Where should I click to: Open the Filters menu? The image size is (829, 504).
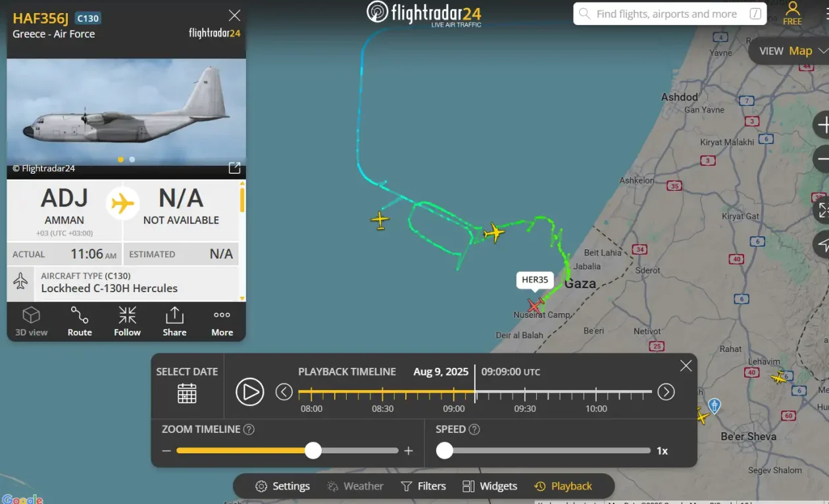coord(423,486)
